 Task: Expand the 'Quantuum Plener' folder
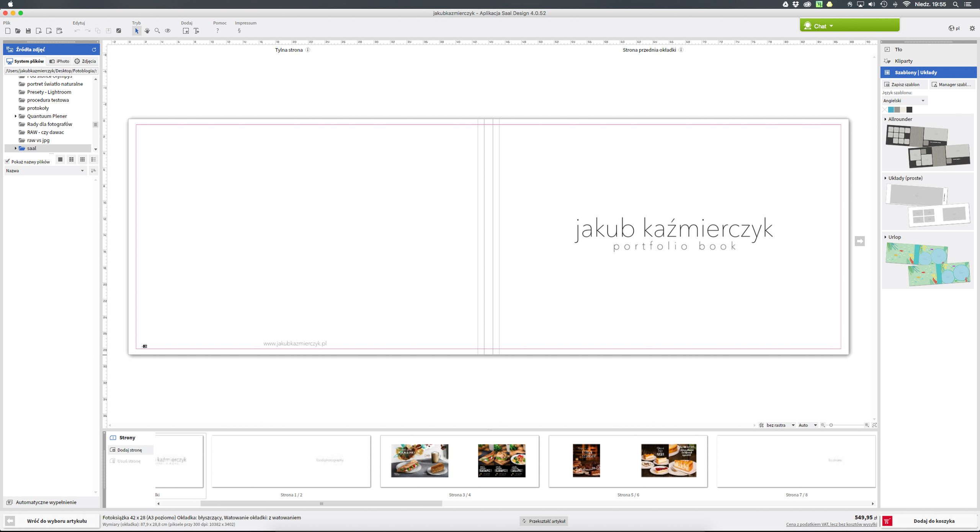pyautogui.click(x=16, y=116)
